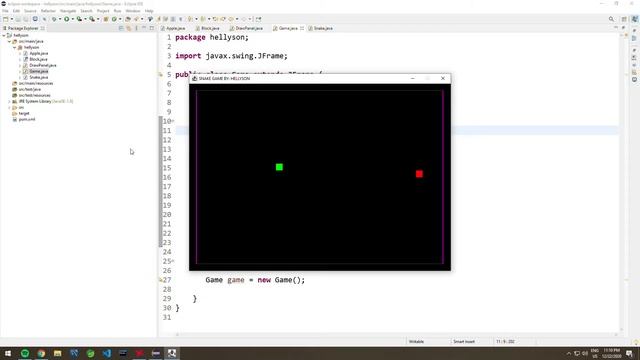Click the Open Perspective icon at top right

pyautogui.click(x=624, y=19)
